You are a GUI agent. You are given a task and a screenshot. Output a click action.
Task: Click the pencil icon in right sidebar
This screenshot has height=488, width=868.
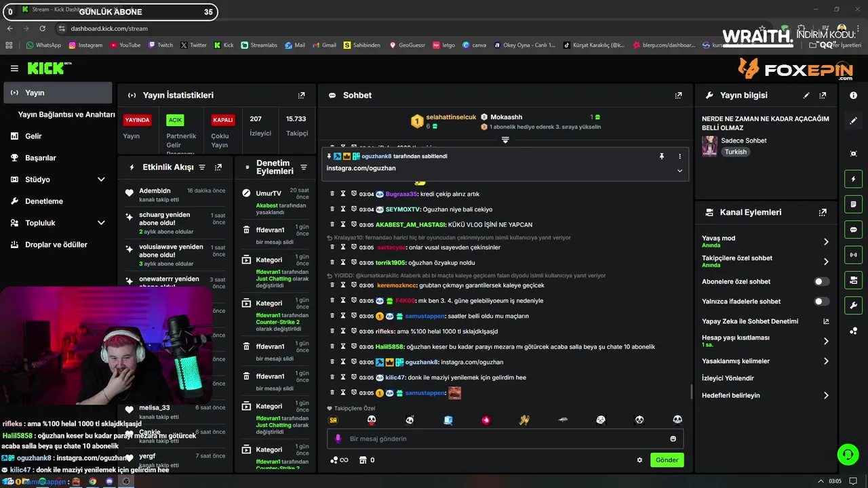coord(853,121)
